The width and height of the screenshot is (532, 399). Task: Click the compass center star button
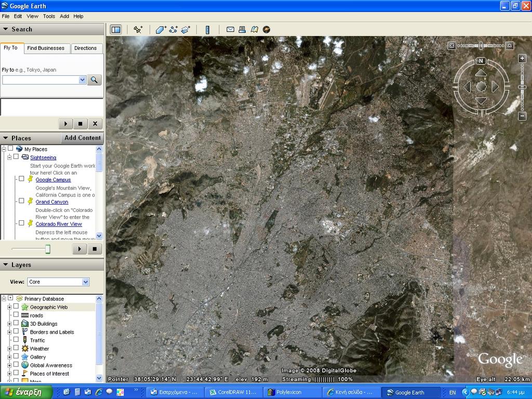point(481,87)
